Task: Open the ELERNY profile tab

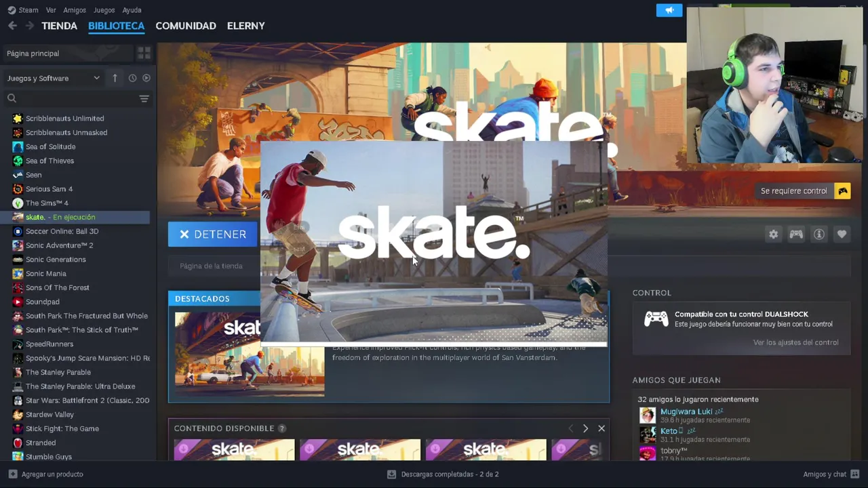Action: coord(245,26)
